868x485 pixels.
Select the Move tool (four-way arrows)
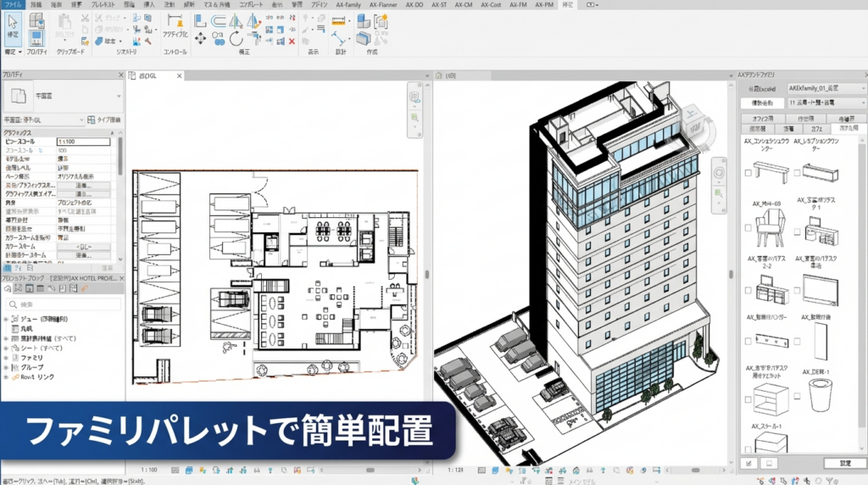click(x=200, y=38)
